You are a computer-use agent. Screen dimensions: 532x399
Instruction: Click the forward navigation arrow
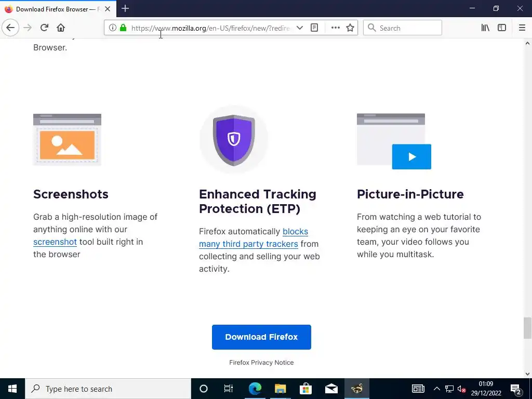[x=28, y=28]
